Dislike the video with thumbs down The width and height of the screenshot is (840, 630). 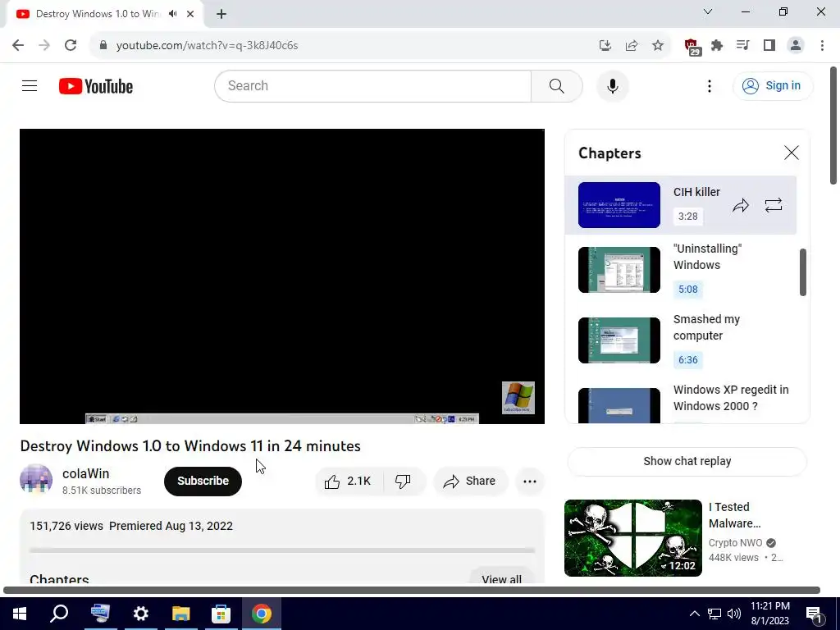(x=404, y=481)
